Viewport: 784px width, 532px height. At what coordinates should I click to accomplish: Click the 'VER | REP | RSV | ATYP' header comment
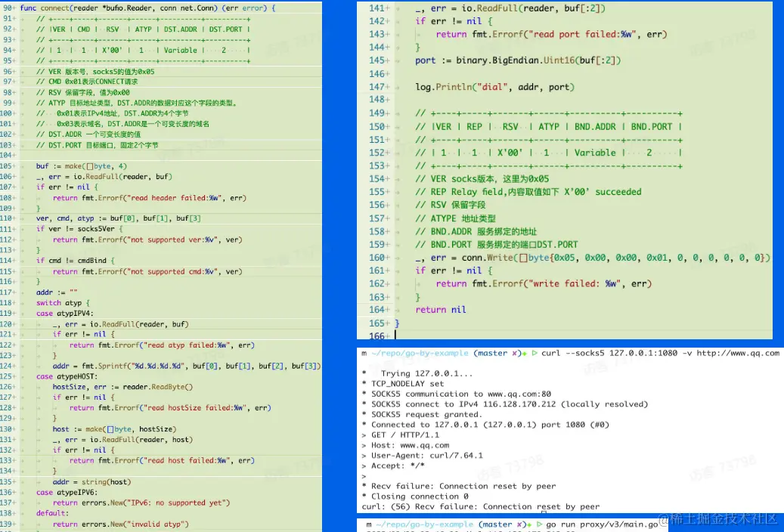(x=549, y=126)
